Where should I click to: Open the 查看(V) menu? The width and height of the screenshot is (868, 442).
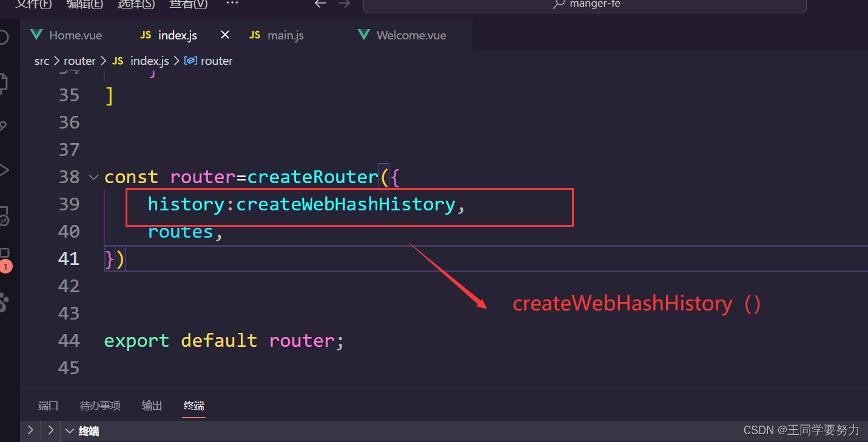(188, 4)
